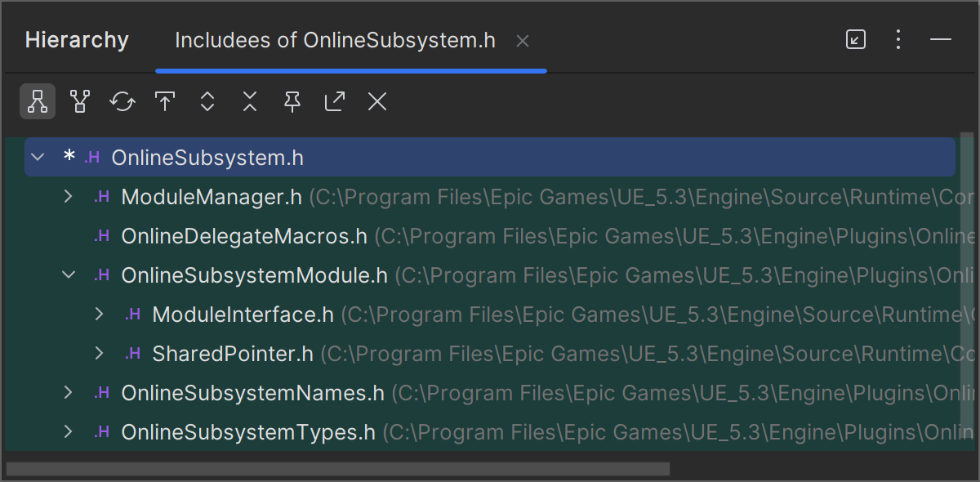Image resolution: width=980 pixels, height=482 pixels.
Task: Switch to the includer hierarchy view
Action: click(x=79, y=101)
